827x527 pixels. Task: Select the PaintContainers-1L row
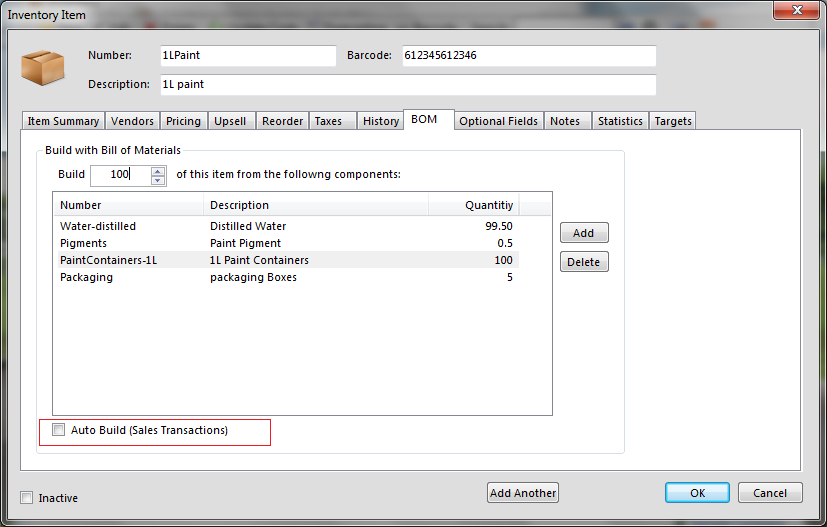(x=108, y=260)
